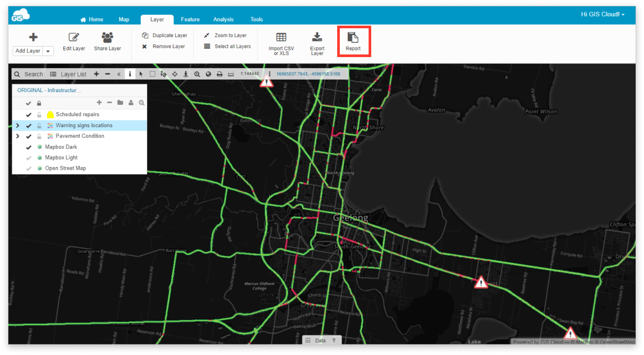Select the map info (i) tool

130,74
